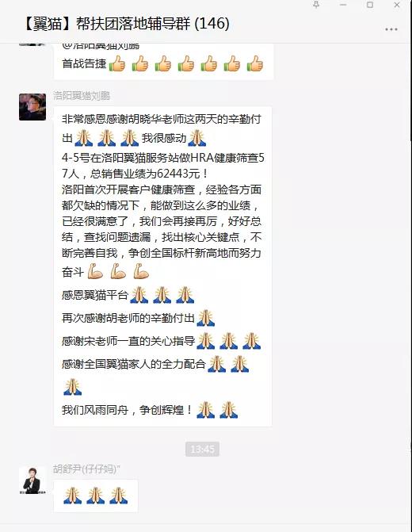
Task: Click the praying-hands emoji after 辛勤付出
Action: [x=206, y=318]
